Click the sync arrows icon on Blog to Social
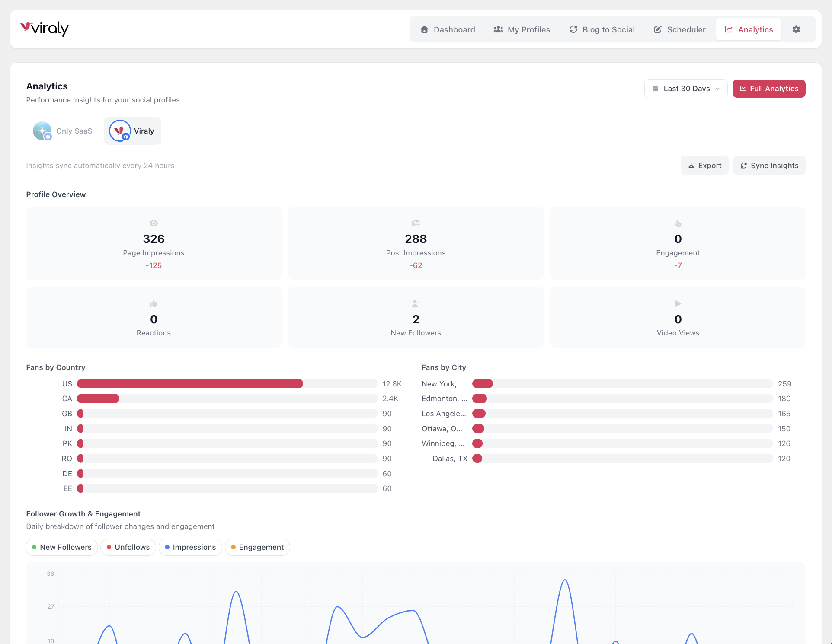The height and width of the screenshot is (644, 832). (x=573, y=29)
